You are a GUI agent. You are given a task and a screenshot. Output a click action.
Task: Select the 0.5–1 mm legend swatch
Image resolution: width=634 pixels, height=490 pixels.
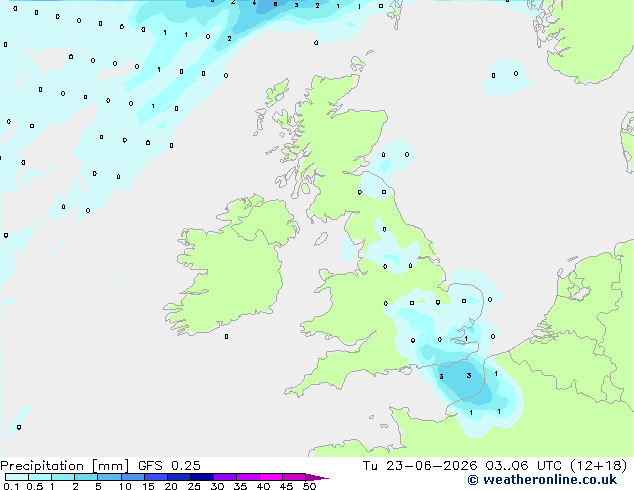(x=40, y=477)
